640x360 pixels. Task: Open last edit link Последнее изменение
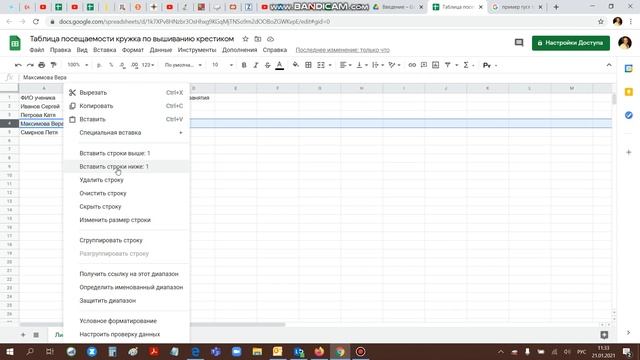(342, 50)
